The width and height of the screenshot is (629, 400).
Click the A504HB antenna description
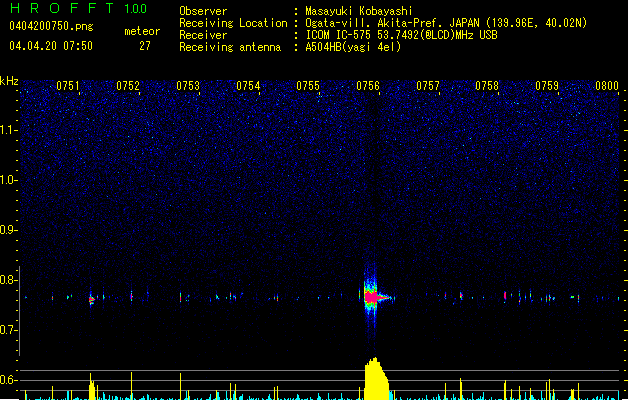click(353, 47)
